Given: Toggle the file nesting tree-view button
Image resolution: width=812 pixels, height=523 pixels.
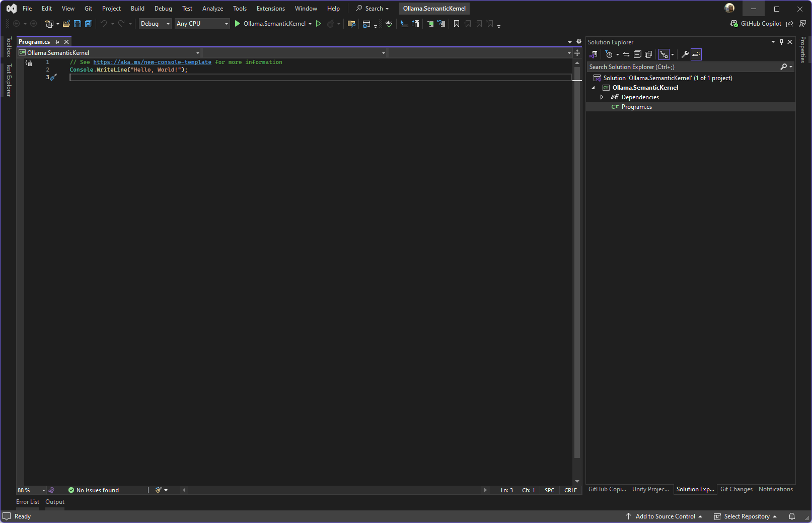Looking at the screenshot, I should [x=665, y=54].
